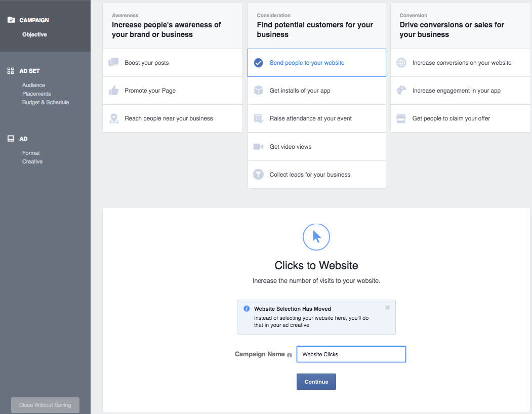The image size is (532, 414).
Task: Click the Campaign Name label
Action: [260, 354]
